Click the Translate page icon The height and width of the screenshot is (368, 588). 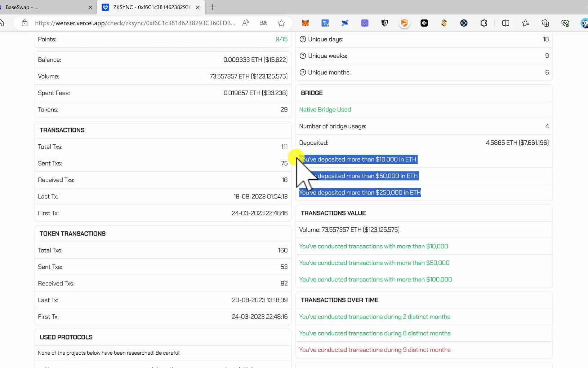pos(263,23)
